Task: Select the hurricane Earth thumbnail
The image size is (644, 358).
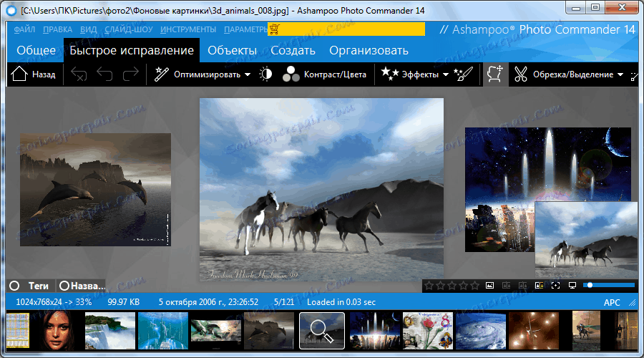Action: coord(481,331)
